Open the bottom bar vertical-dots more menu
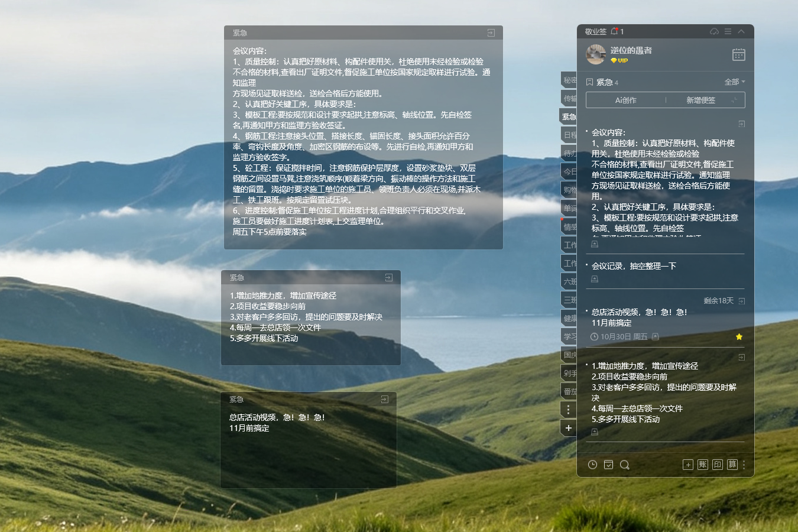Viewport: 798px width, 532px height. point(744,465)
